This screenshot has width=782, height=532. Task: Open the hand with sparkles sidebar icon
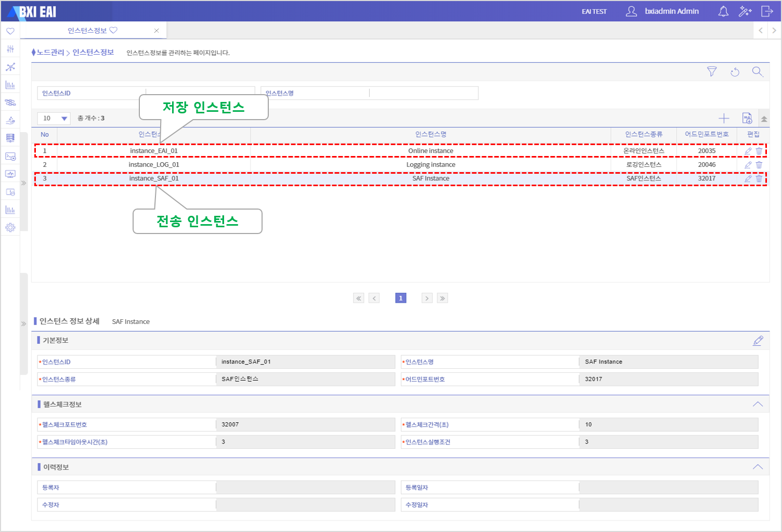click(10, 120)
